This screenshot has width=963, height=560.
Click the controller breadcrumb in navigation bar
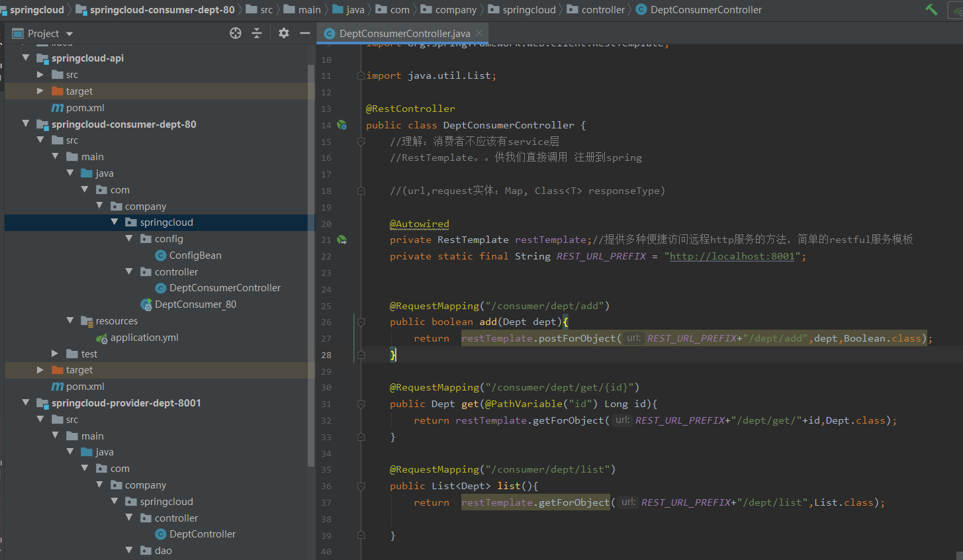[x=602, y=9]
